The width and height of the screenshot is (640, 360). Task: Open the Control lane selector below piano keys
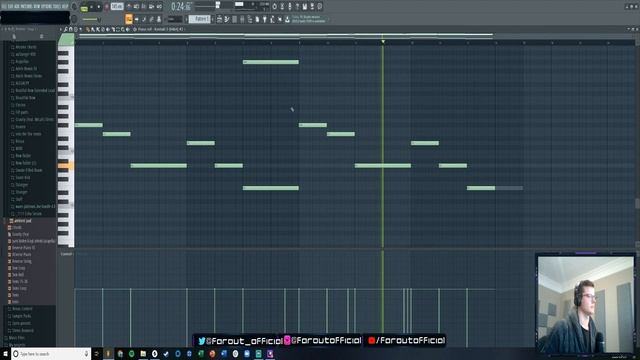point(66,254)
